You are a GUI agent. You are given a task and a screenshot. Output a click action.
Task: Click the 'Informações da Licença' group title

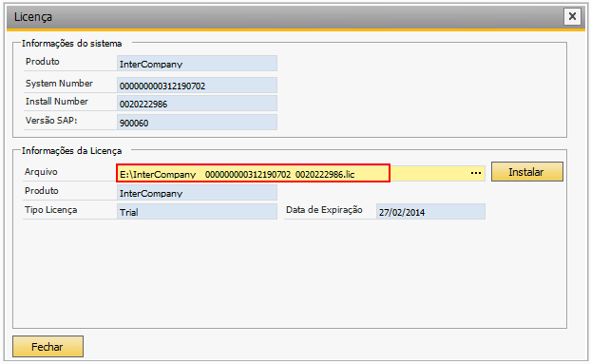point(71,151)
